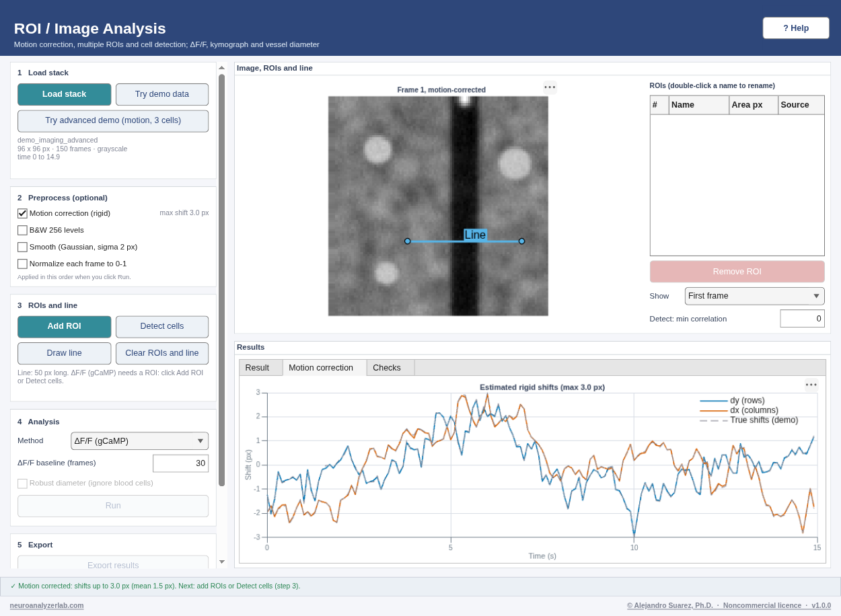Select the right endpoint handle of the line
Viewport: 841px width, 616px height.
521,241
